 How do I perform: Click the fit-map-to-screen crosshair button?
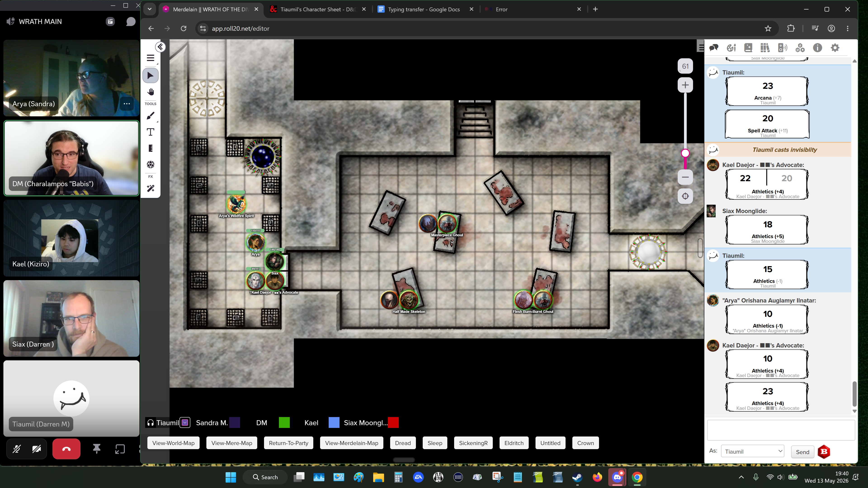tap(685, 196)
